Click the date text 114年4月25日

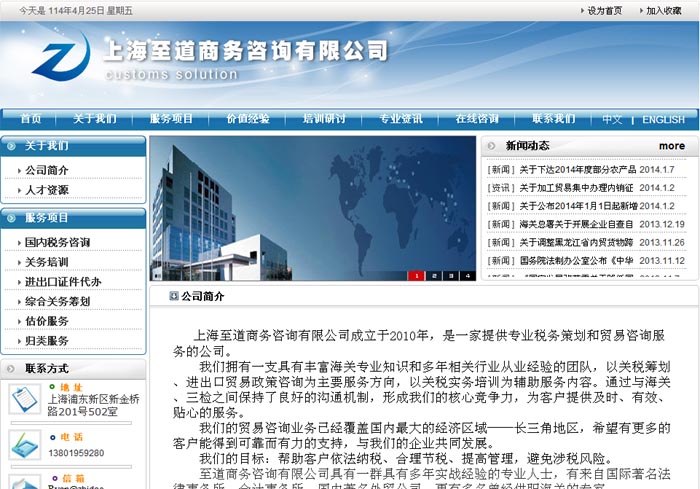[76, 11]
